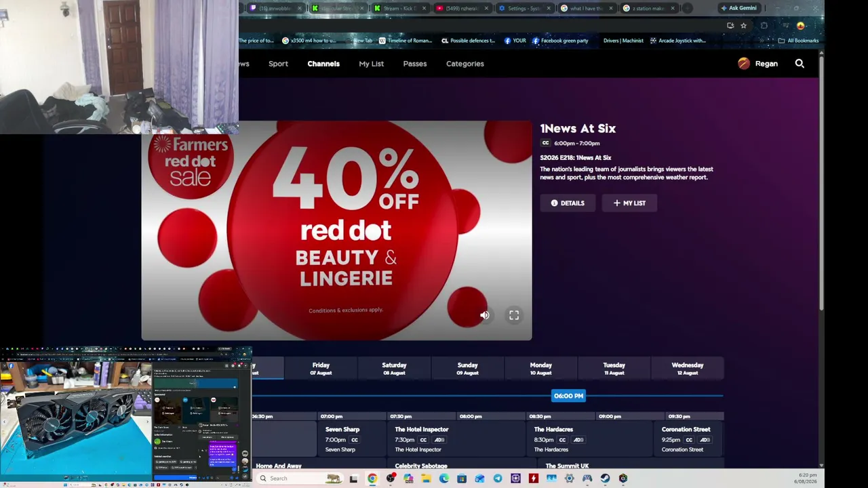Select Wednesday 12 August in the guide
The height and width of the screenshot is (488, 868).
(687, 369)
